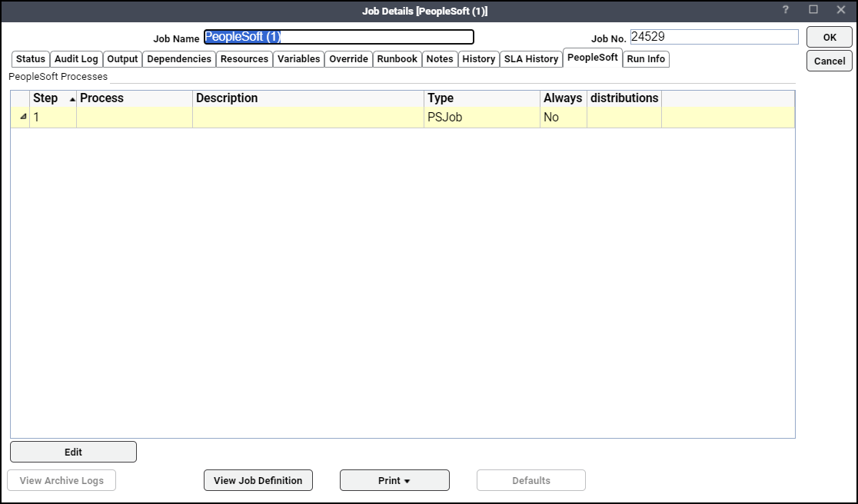Click the View Archive Logs button

62,480
